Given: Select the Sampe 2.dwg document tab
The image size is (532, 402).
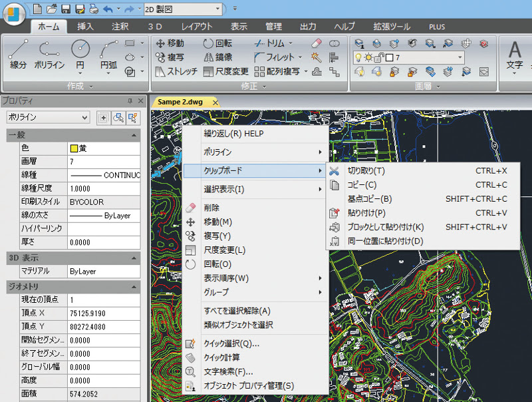Looking at the screenshot, I should point(186,102).
